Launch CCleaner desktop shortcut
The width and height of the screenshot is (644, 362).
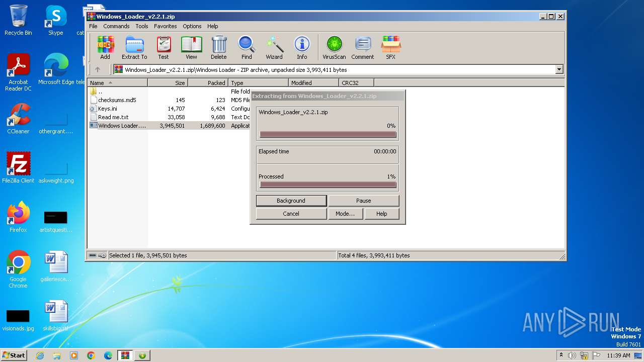(18, 119)
